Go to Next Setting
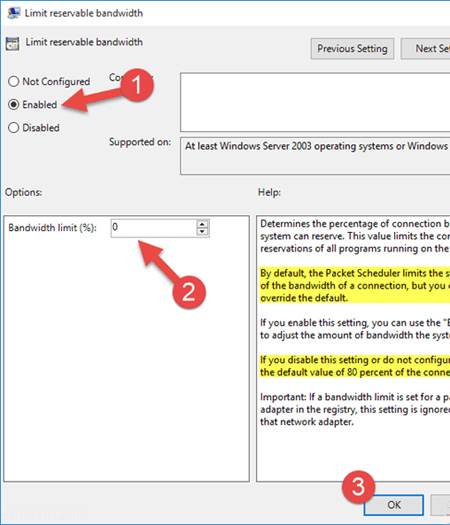The image size is (450, 525). [426, 49]
